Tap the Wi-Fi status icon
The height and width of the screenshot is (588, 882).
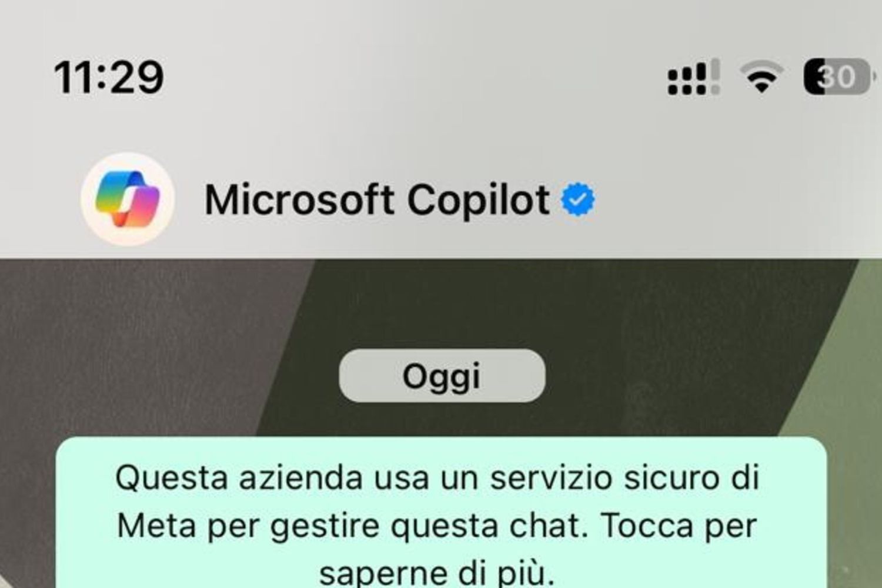click(x=761, y=77)
